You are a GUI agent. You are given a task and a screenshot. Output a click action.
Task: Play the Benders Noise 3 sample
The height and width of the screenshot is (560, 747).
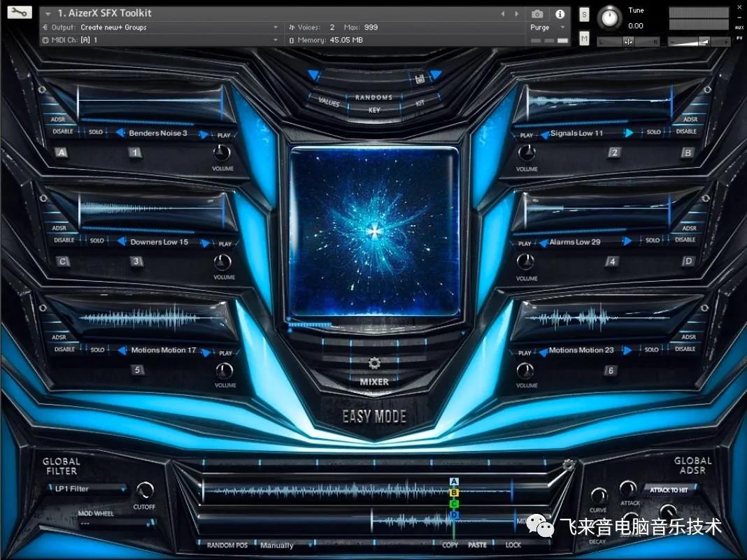pyautogui.click(x=224, y=135)
